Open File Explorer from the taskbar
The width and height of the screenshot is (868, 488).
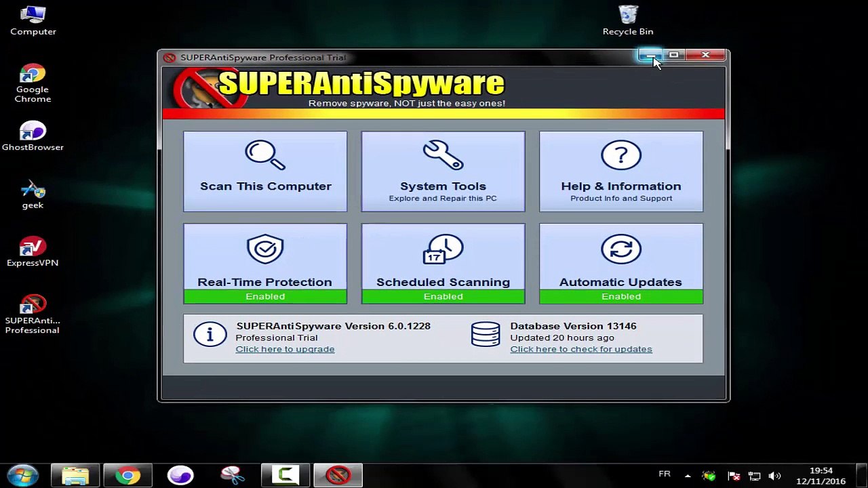(75, 475)
